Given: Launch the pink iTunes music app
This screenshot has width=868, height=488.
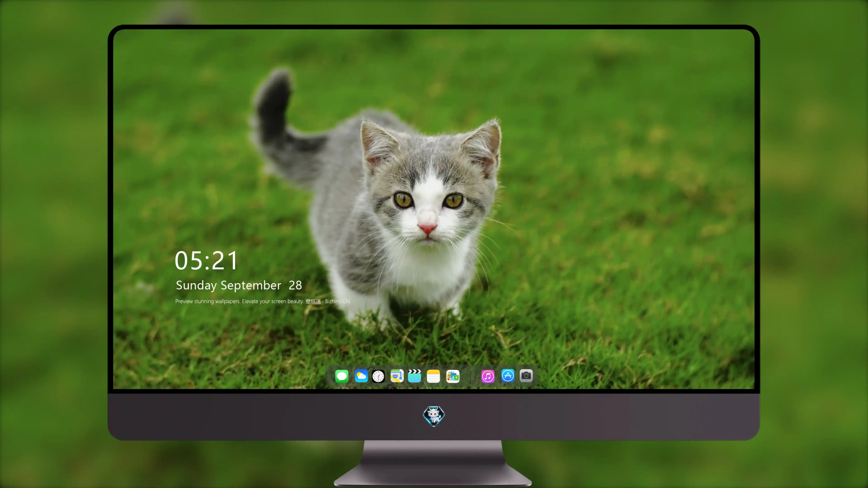Looking at the screenshot, I should pos(488,376).
